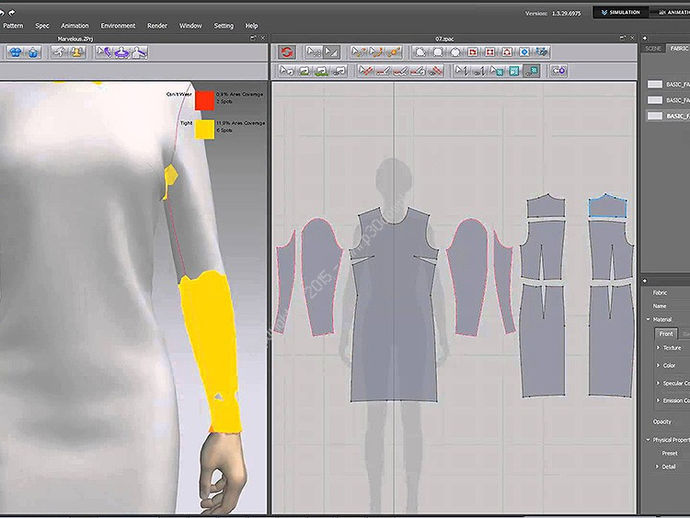This screenshot has width=690, height=518.
Task: Float the 07.zpac 2D window
Action: [622, 38]
